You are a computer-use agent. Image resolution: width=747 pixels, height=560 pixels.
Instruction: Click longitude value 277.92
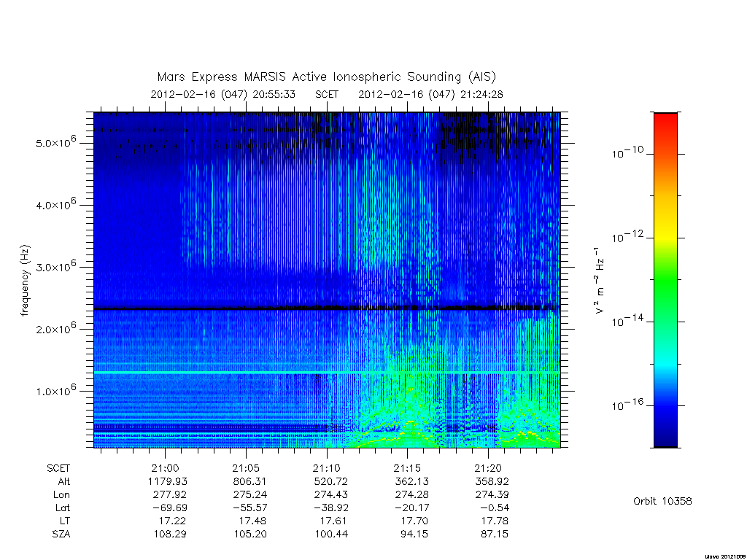[169, 495]
